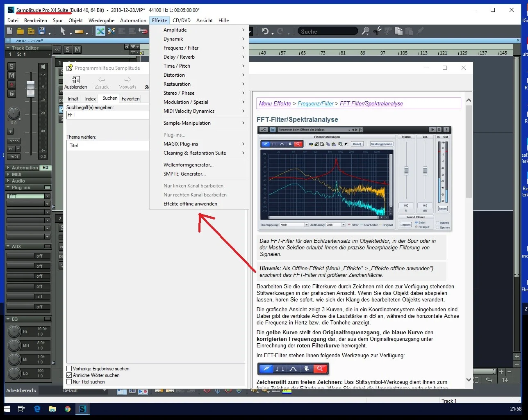This screenshot has width=528, height=420.
Task: Click the phase invert button in Track Editor
Action: click(x=11, y=131)
